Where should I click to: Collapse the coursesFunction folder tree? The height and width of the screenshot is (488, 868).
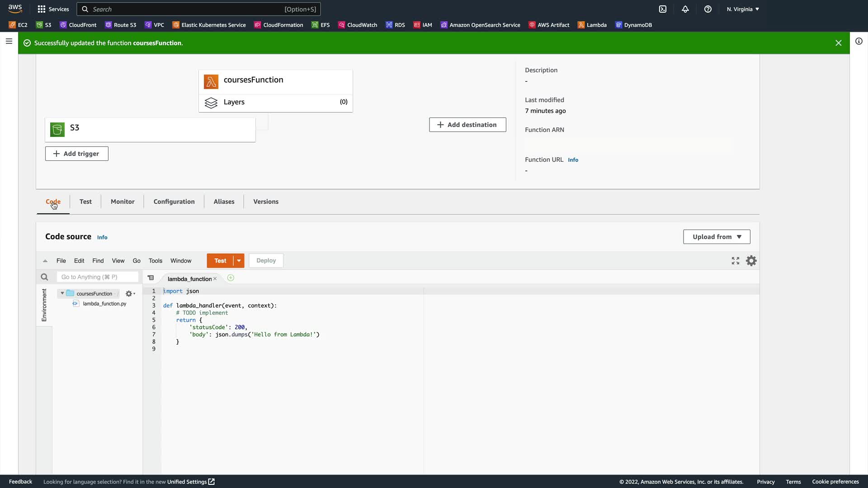62,293
